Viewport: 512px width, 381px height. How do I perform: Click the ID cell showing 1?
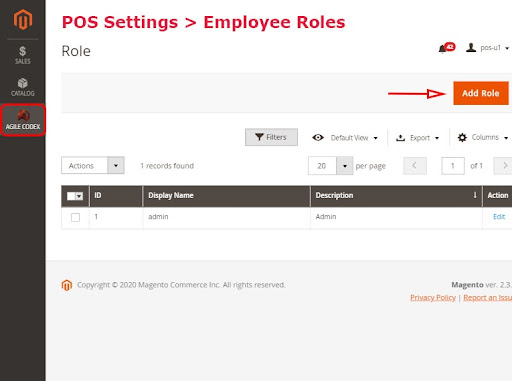pyautogui.click(x=116, y=217)
